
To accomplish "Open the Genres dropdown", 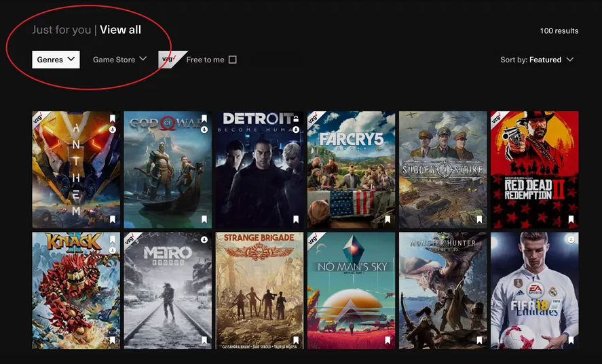I will point(56,60).
